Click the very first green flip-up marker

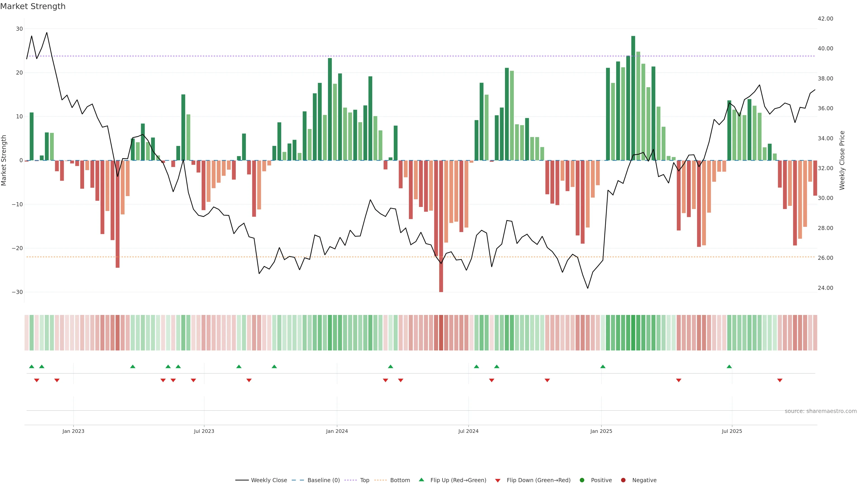pos(32,366)
